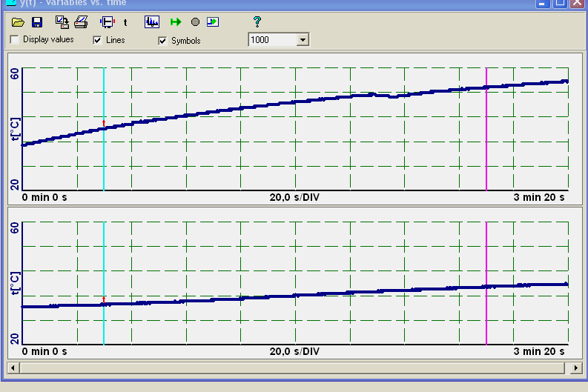Enable the Display values checkbox

click(14, 39)
